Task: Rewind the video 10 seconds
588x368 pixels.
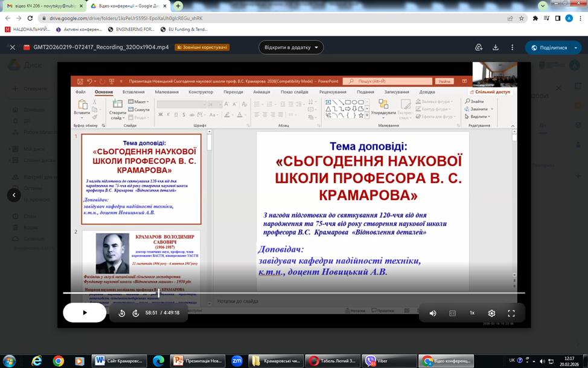Action: pos(122,313)
